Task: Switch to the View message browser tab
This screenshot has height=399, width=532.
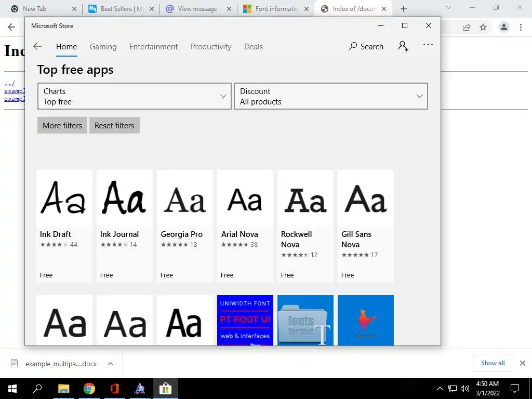Action: coord(198,9)
